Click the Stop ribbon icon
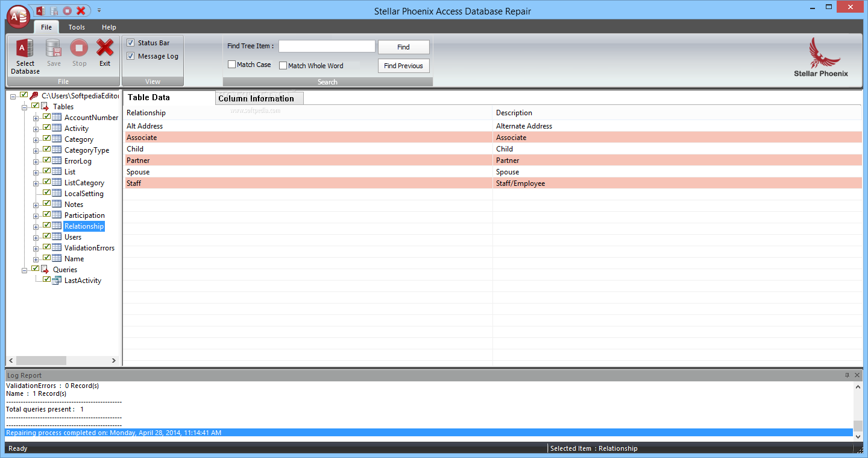Viewport: 868px width, 458px height. click(79, 48)
